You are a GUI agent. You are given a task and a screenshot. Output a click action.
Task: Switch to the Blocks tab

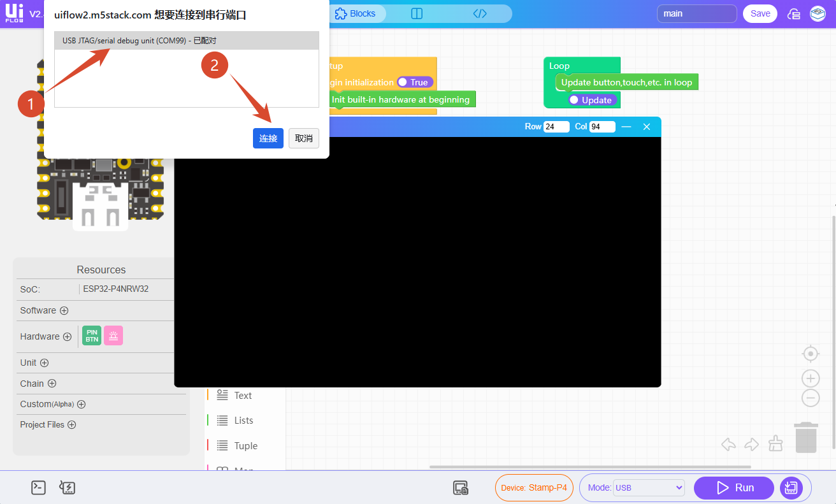[x=356, y=13]
